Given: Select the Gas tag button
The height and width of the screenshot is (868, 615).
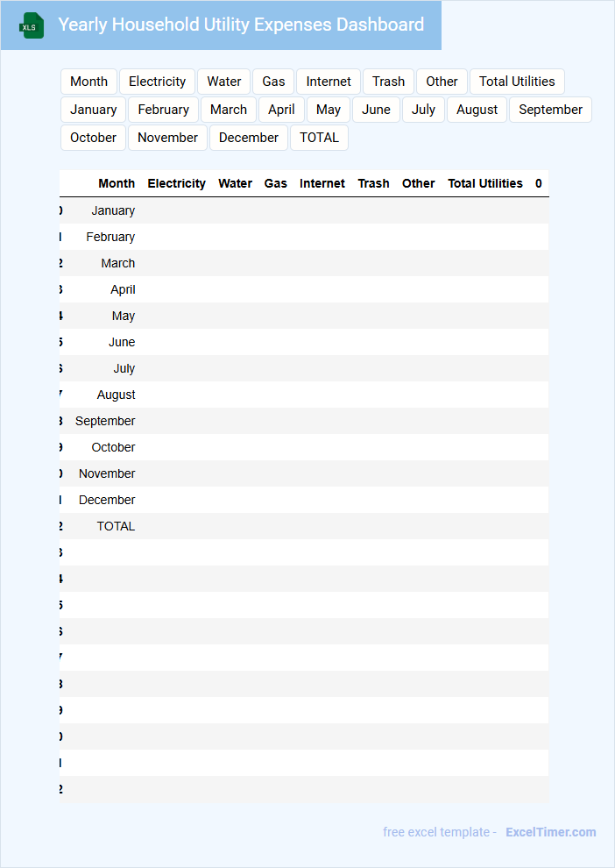Looking at the screenshot, I should [273, 82].
